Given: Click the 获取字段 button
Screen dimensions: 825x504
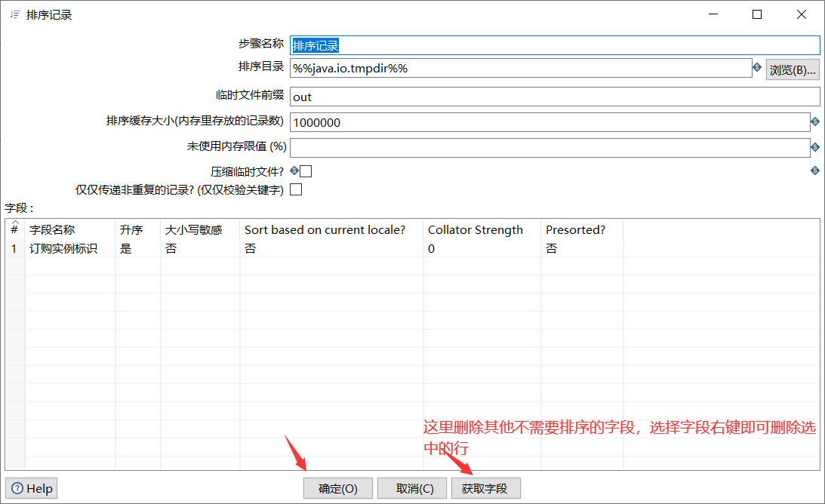Looking at the screenshot, I should point(486,488).
